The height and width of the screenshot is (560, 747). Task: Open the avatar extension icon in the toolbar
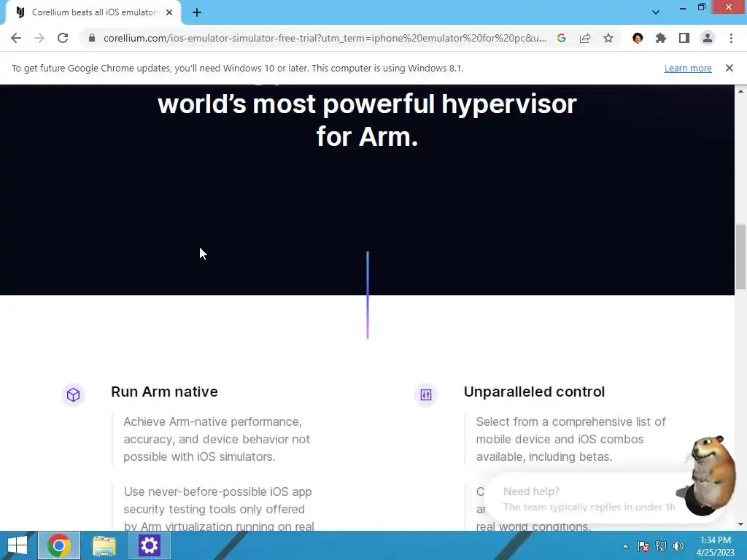pyautogui.click(x=638, y=38)
